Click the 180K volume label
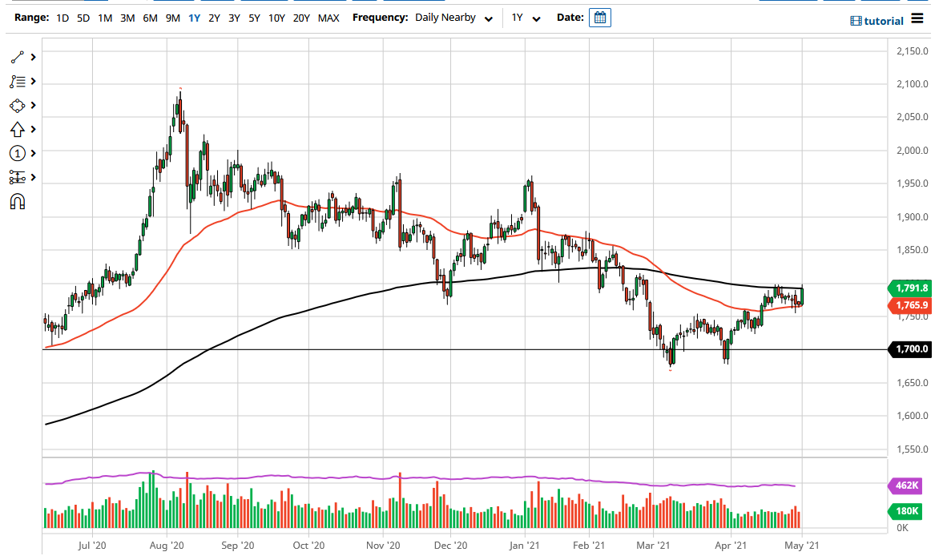Viewport: 935px width, 560px height. coord(904,510)
